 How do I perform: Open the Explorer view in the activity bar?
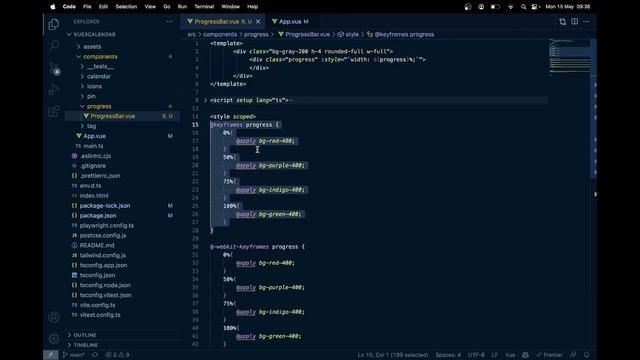pos(53,24)
